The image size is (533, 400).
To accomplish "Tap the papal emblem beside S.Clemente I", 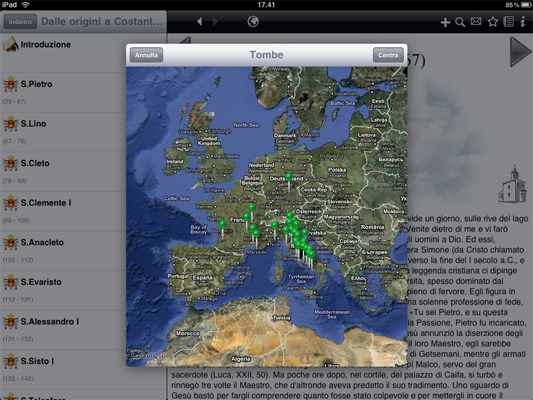I will (x=10, y=203).
